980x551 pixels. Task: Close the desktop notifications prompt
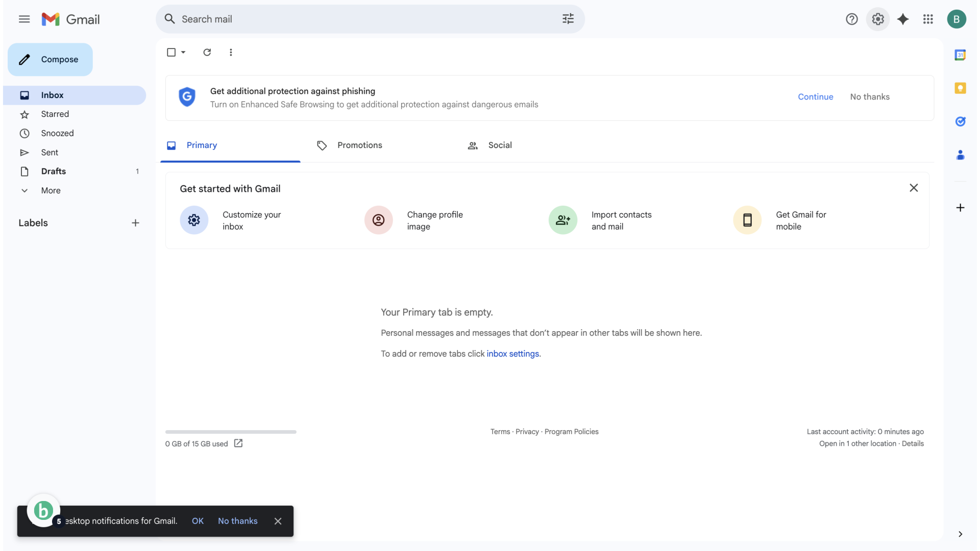278,521
